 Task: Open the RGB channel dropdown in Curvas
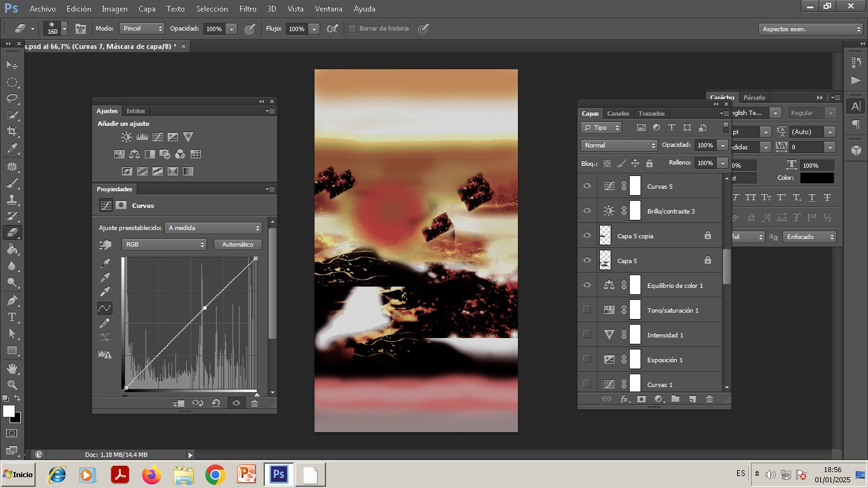(x=164, y=245)
